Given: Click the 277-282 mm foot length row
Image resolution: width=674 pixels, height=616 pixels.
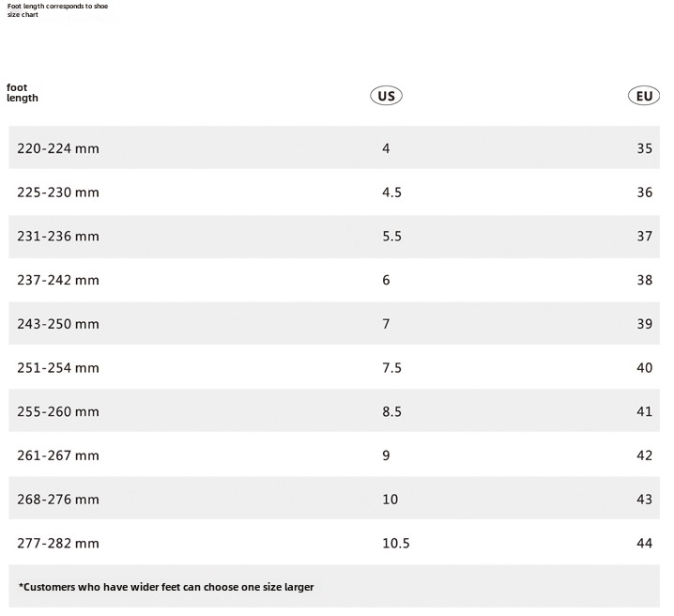Looking at the screenshot, I should tap(58, 543).
